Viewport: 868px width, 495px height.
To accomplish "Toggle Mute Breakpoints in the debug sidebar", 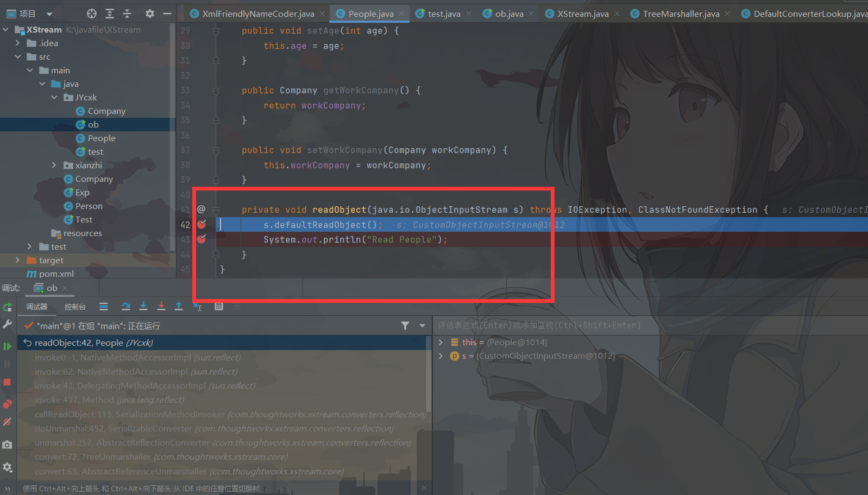I will (7, 422).
